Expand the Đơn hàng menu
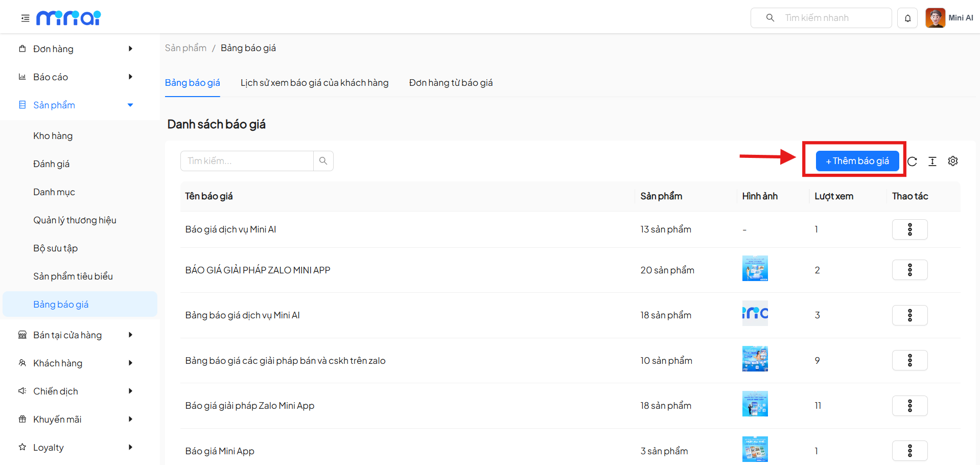980x465 pixels. coord(76,49)
